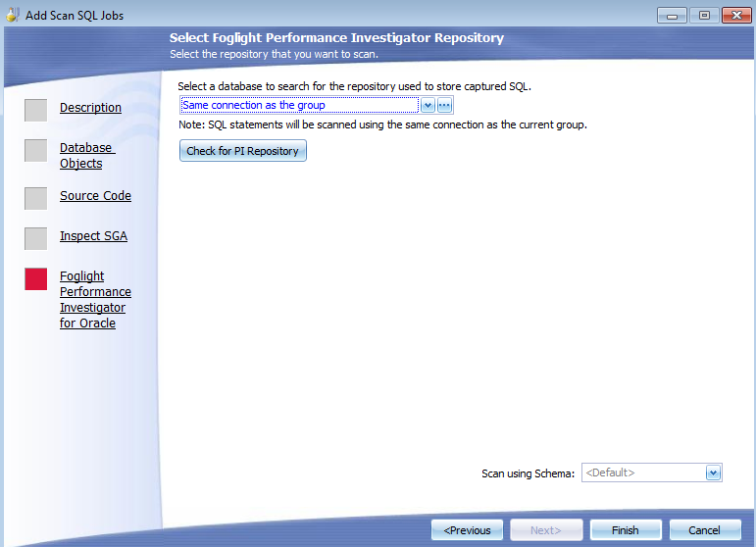
Task: Go to Database Objects step
Action: pyautogui.click(x=87, y=155)
